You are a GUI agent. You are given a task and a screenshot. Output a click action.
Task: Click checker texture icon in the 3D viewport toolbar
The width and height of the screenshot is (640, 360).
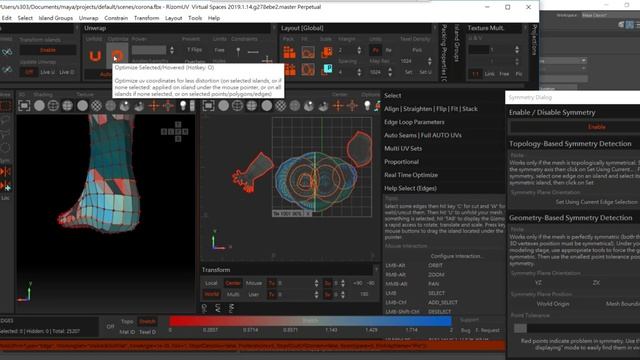tap(96, 106)
